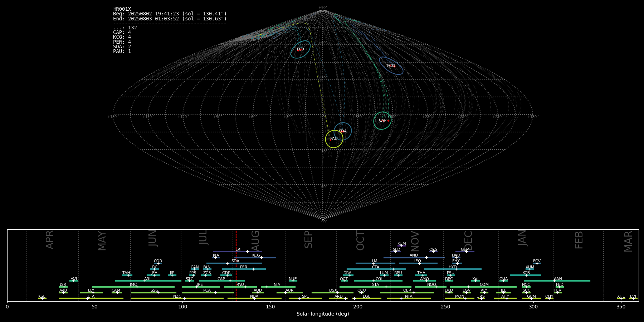The width and height of the screenshot is (644, 322).
Task: Select the yellow PAU radiant circle
Action: (x=334, y=139)
